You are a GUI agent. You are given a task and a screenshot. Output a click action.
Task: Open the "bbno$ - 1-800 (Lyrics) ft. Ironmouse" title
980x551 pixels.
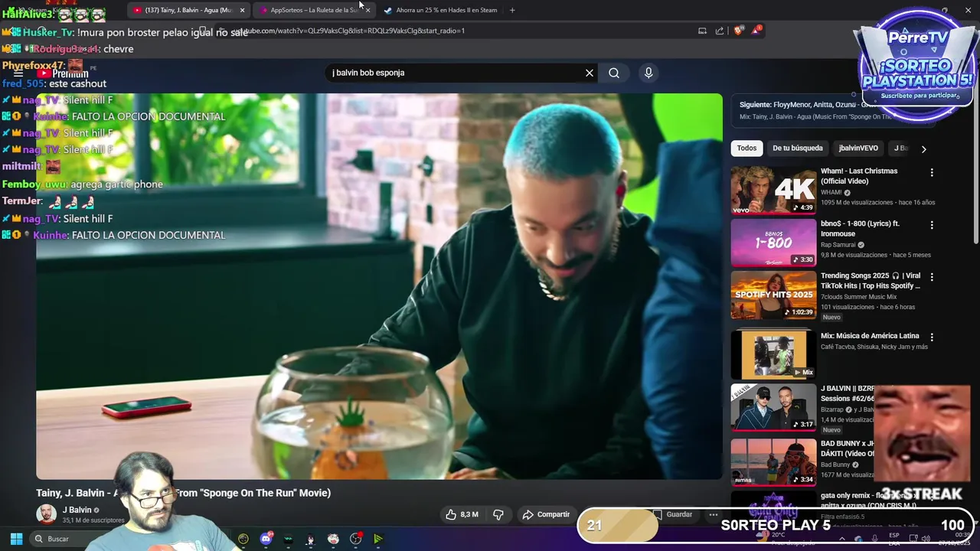(x=860, y=228)
